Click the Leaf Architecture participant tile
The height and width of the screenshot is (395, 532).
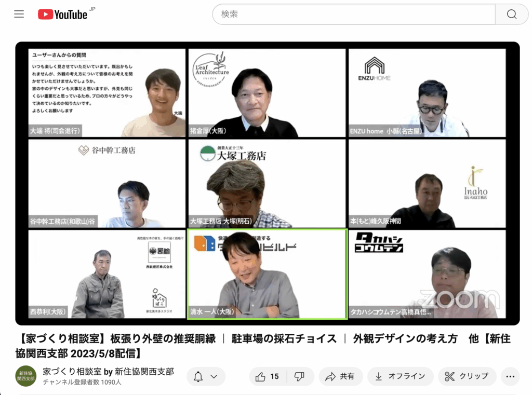[267, 93]
